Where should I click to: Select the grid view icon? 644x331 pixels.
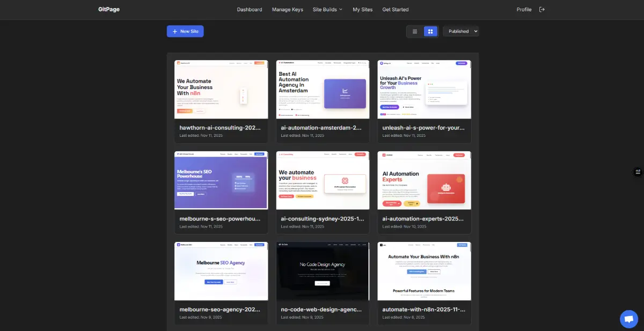[x=431, y=31]
